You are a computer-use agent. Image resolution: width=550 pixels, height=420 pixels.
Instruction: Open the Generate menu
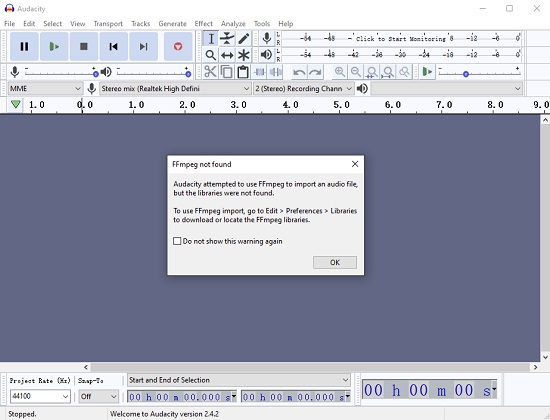172,24
